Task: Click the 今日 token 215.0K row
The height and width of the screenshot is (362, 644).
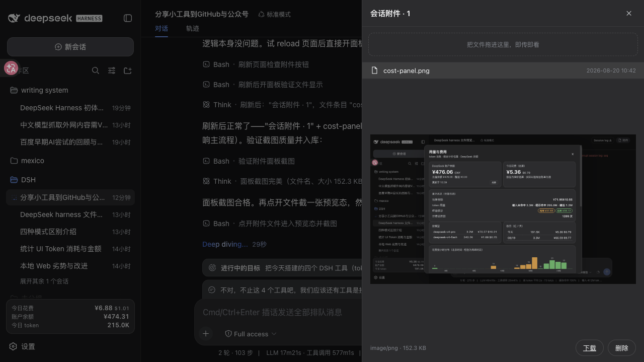Action: click(x=70, y=325)
